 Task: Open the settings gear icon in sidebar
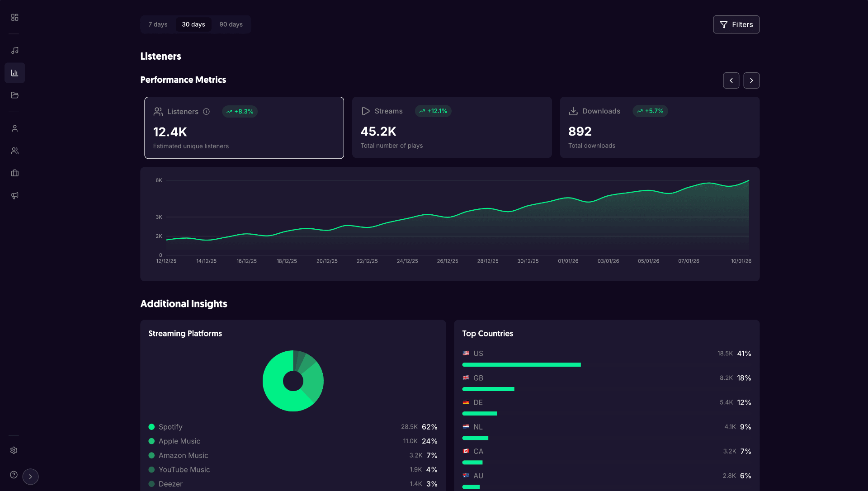14,450
